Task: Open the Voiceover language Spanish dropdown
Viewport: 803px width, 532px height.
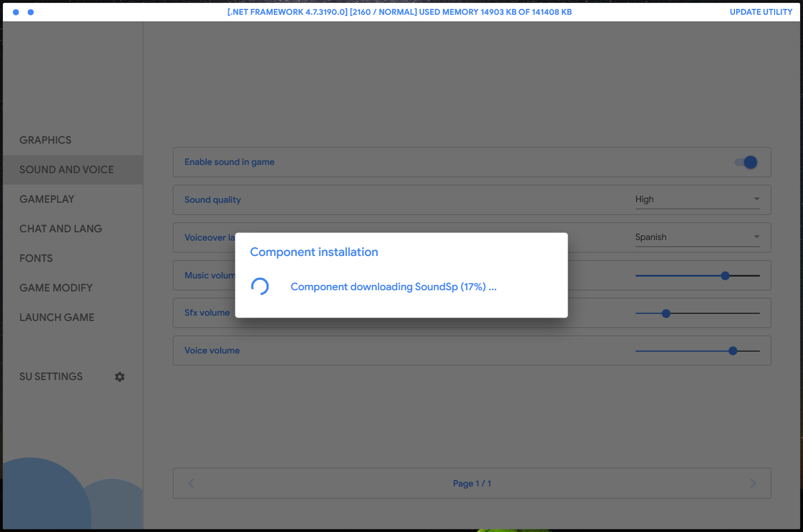Action: (697, 238)
